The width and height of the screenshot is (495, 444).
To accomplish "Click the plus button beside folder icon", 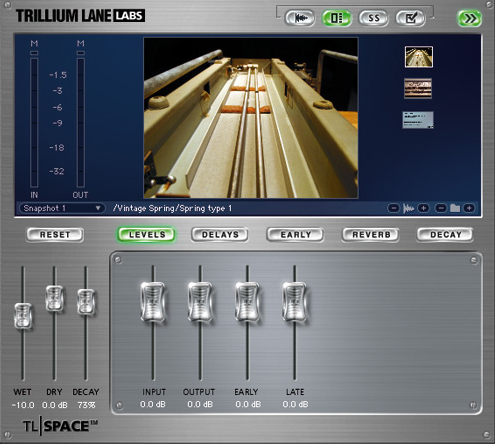I will (x=469, y=208).
